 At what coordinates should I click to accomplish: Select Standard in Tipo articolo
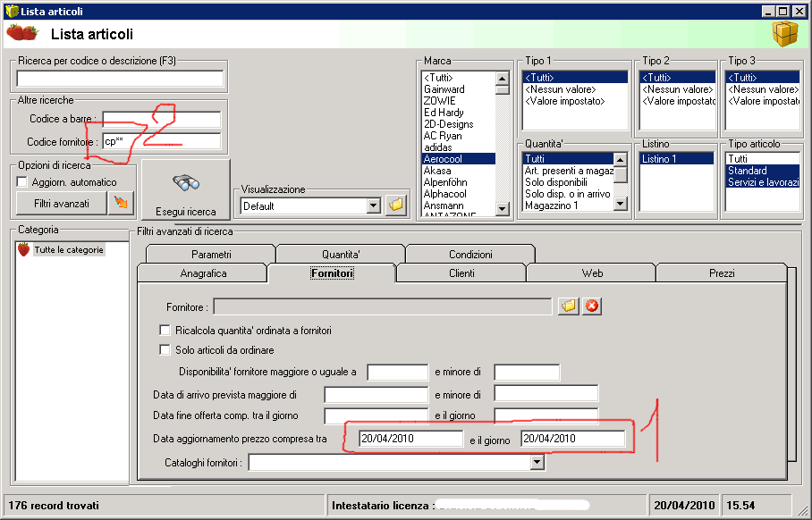pos(763,171)
